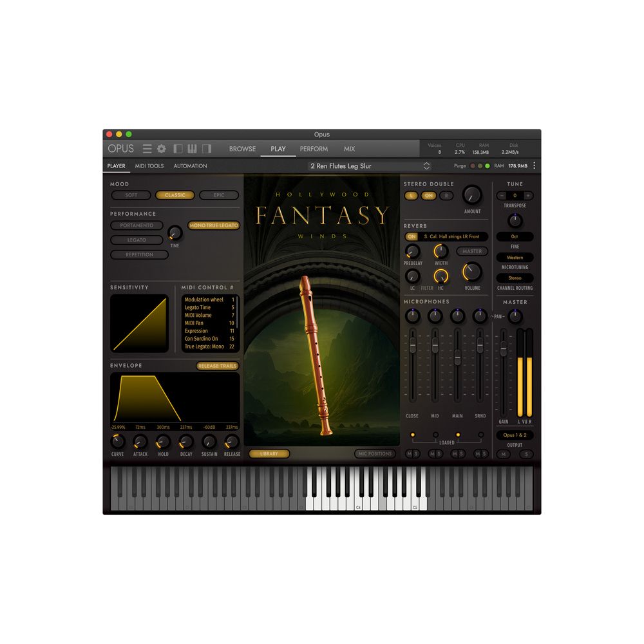Screen dimensions: 644x644
Task: Click the keyboard view icon in top toolbar
Action: (191, 149)
